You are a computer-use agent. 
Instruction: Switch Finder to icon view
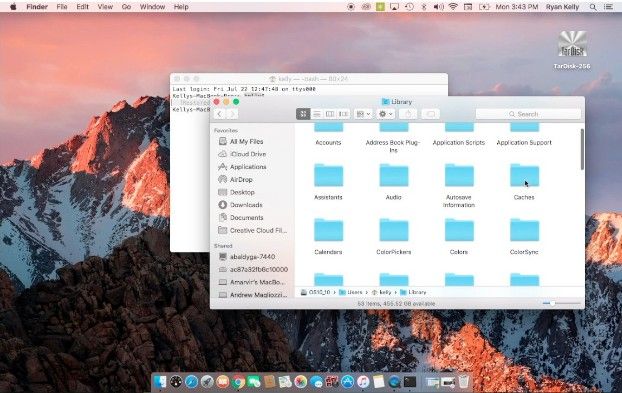pyautogui.click(x=303, y=114)
